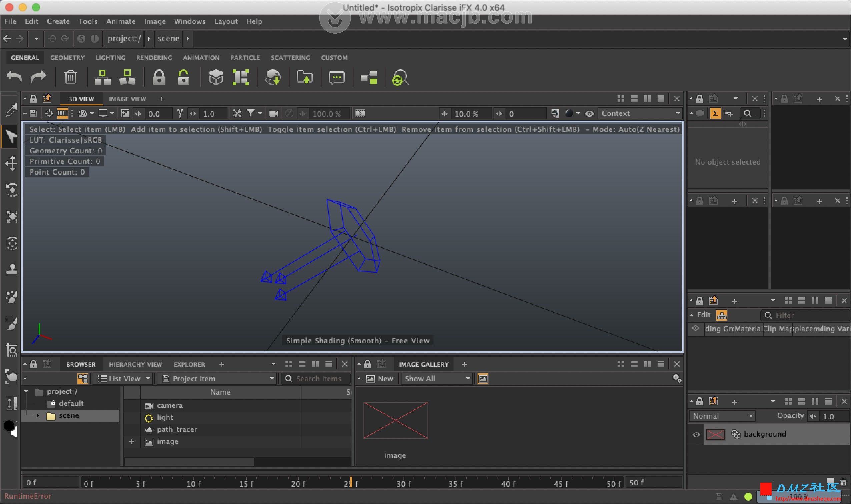Viewport: 851px width, 504px height.
Task: Click the folder with up arrow icon
Action: tap(305, 77)
